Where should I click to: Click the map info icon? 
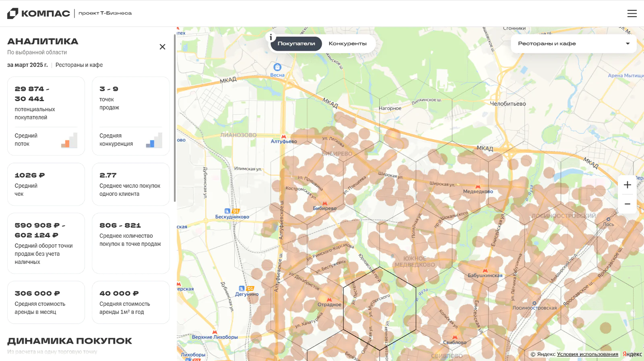point(271,37)
